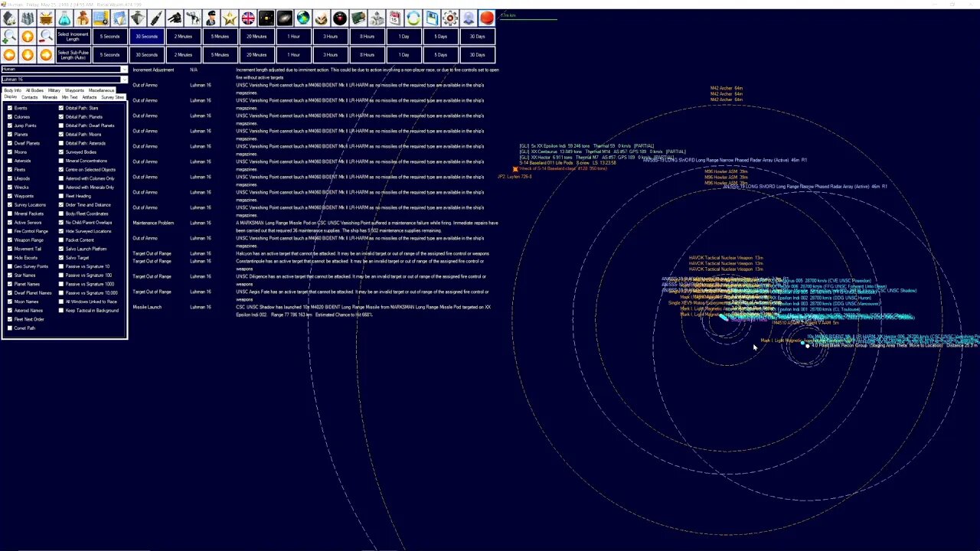This screenshot has height=551, width=980.
Task: Click the green globe icon
Action: tap(303, 18)
